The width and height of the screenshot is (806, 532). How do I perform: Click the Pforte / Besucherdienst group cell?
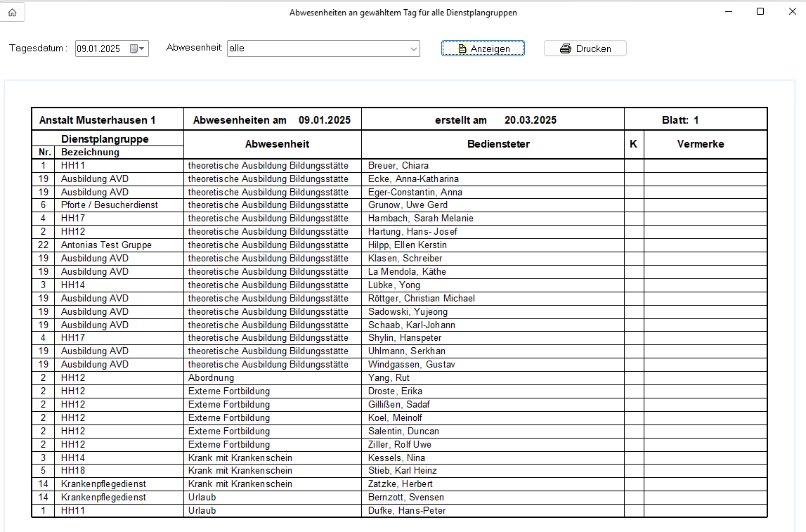pyautogui.click(x=110, y=205)
